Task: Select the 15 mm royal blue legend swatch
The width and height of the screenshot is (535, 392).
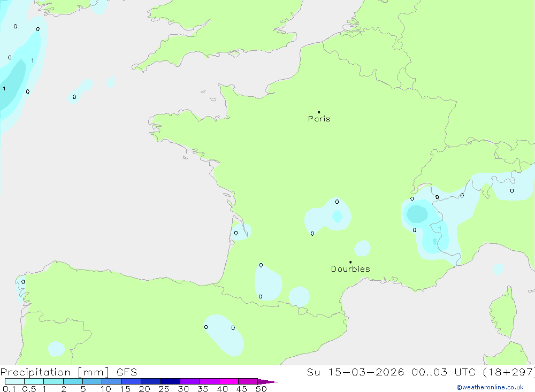Action: coord(132,381)
